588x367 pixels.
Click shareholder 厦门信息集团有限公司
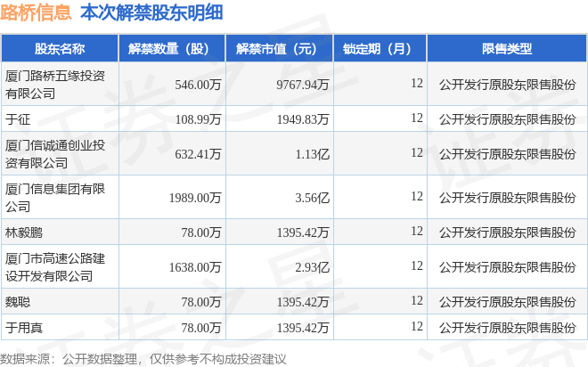[x=55, y=198]
